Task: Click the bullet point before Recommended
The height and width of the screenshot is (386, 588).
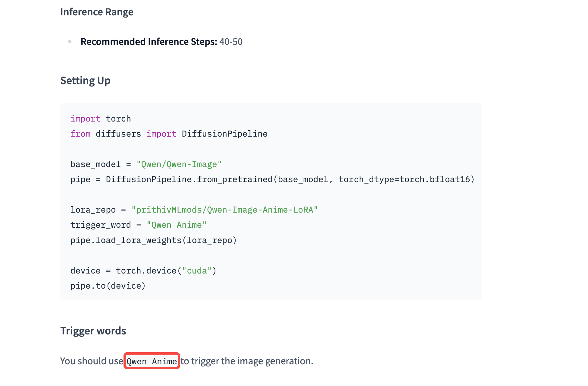Action: point(70,42)
